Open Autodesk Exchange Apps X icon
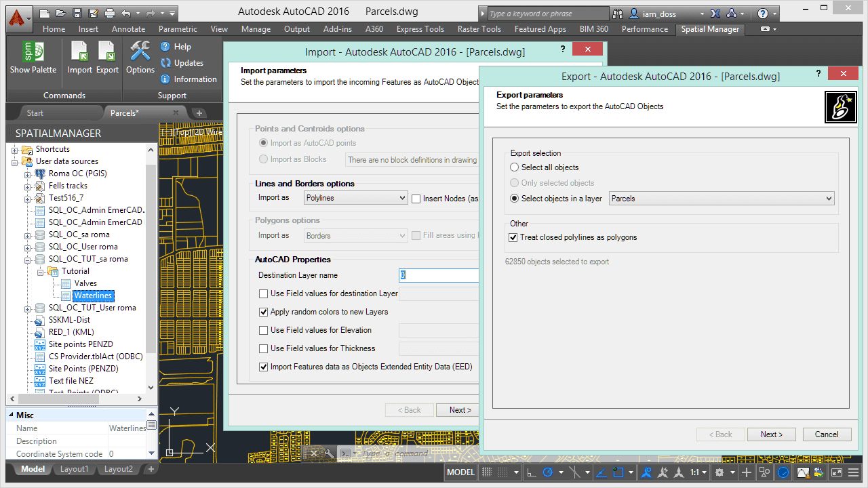868x488 pixels. click(715, 14)
